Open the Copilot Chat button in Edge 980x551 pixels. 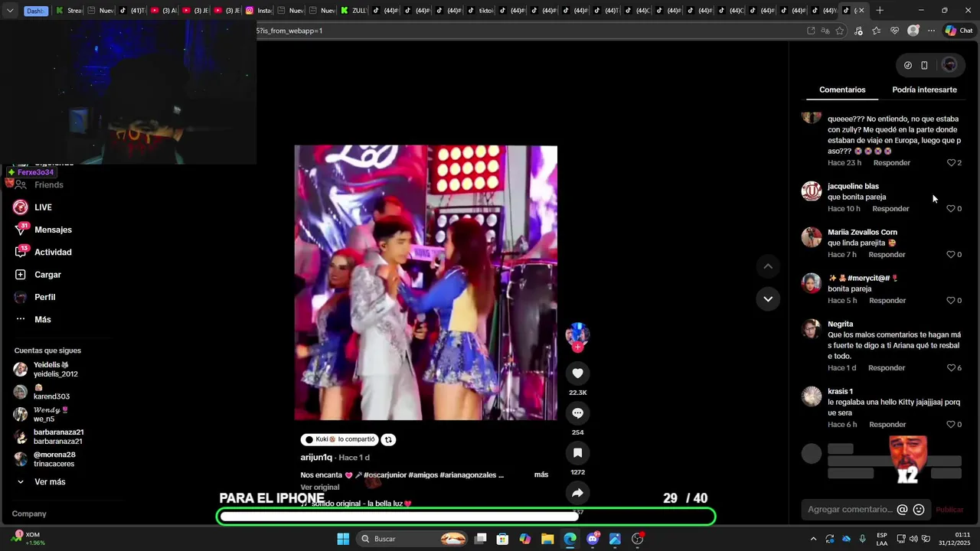point(959,31)
